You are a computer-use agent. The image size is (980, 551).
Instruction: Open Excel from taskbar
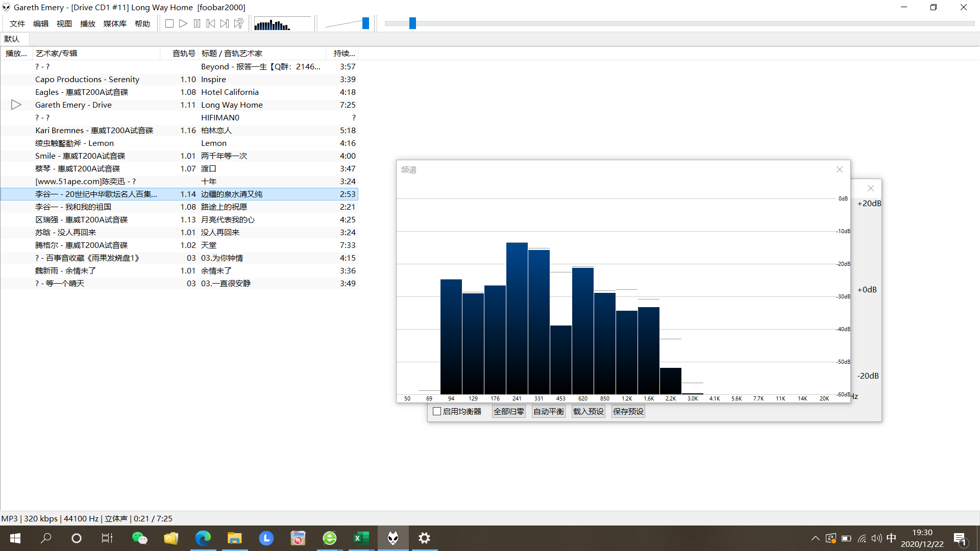tap(361, 538)
